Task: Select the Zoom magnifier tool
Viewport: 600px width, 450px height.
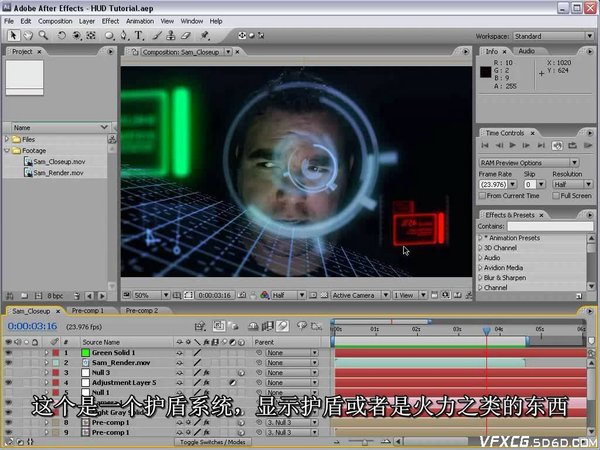Action: (x=43, y=35)
